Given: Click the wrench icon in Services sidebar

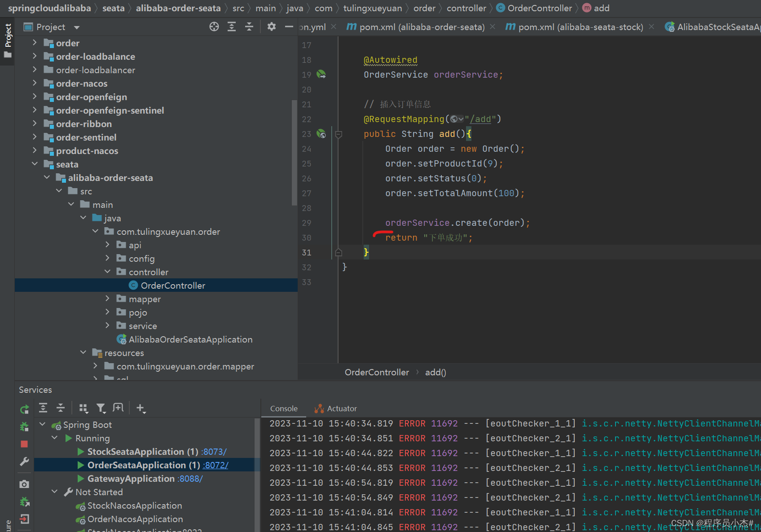Looking at the screenshot, I should click(25, 462).
